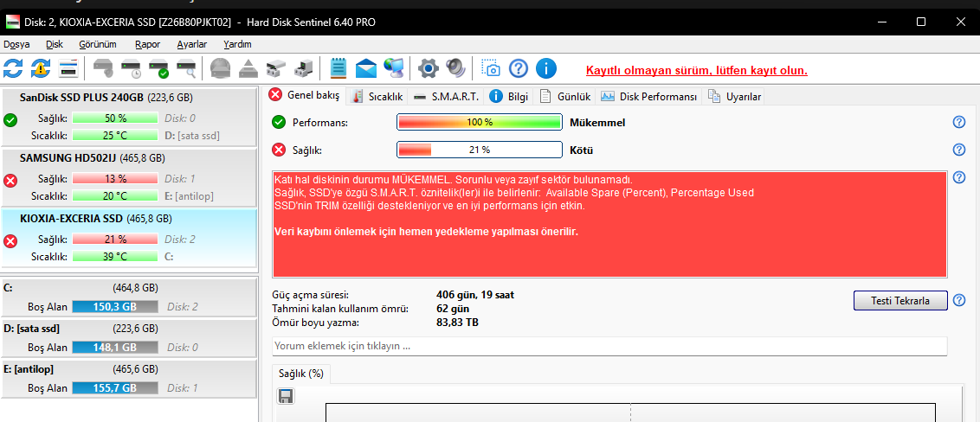The width and height of the screenshot is (980, 422).
Task: Click the screenshot camera icon
Action: click(491, 68)
